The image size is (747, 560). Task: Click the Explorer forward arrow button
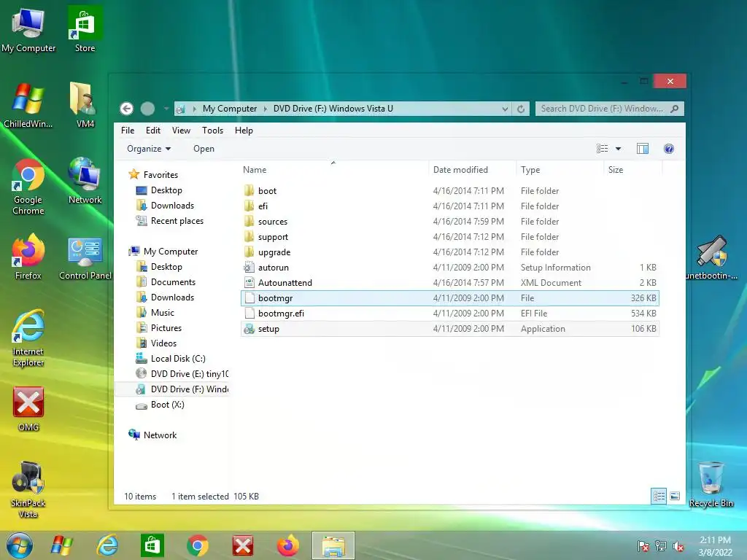coord(147,109)
